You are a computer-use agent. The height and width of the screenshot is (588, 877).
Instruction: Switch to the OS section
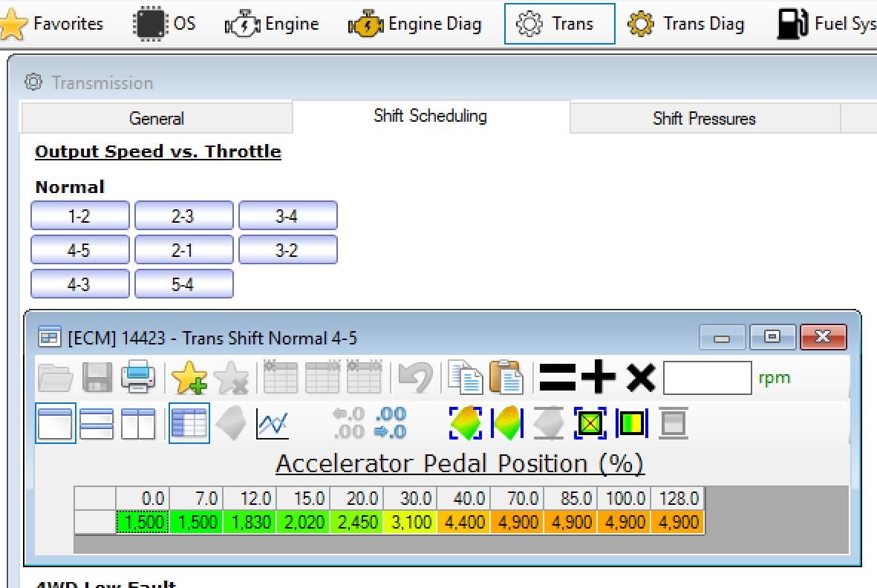point(164,24)
